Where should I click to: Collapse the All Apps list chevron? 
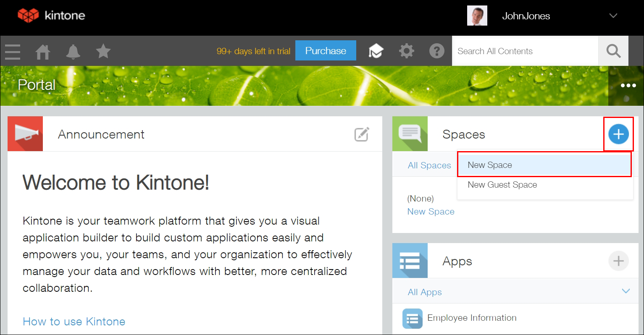tap(626, 291)
